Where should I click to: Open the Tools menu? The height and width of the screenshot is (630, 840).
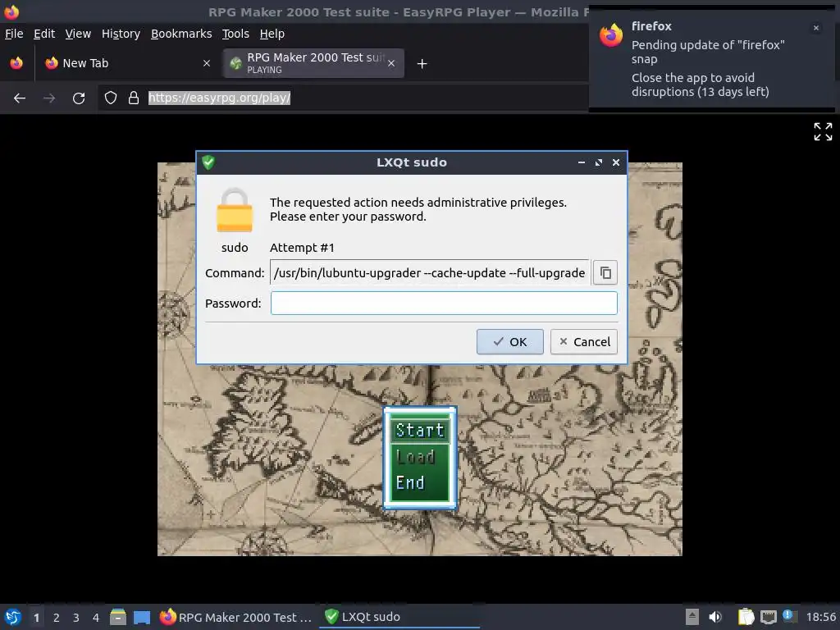[235, 34]
